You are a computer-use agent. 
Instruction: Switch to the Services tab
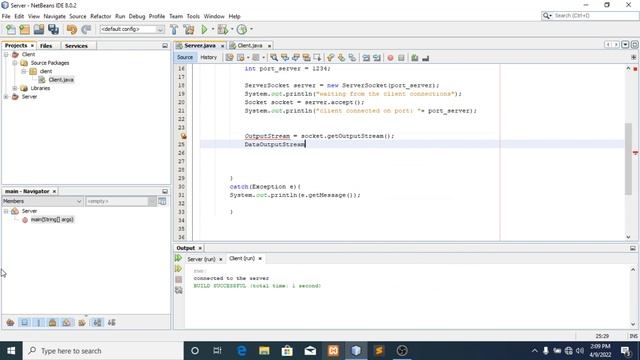pos(76,46)
